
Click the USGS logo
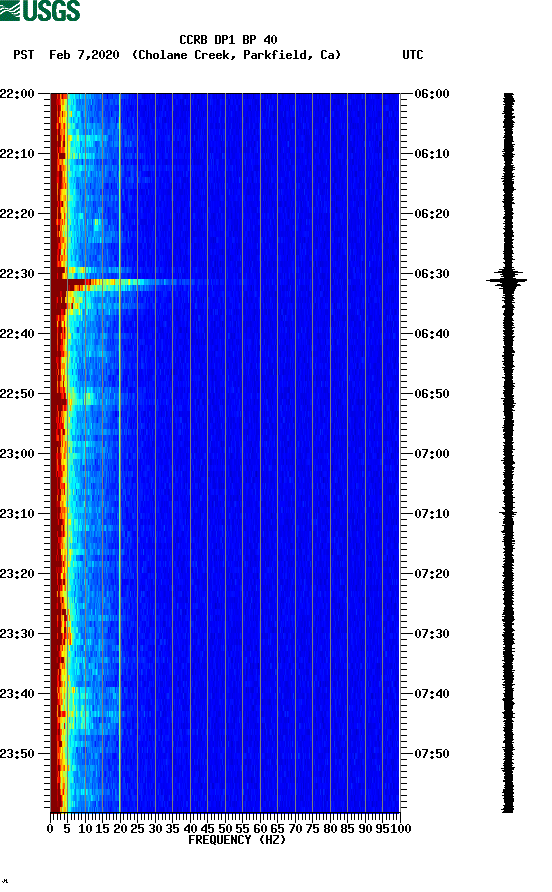coord(40,10)
